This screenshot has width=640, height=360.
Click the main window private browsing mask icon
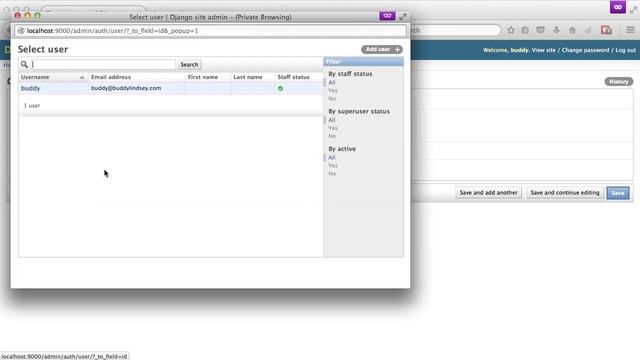(618, 7)
